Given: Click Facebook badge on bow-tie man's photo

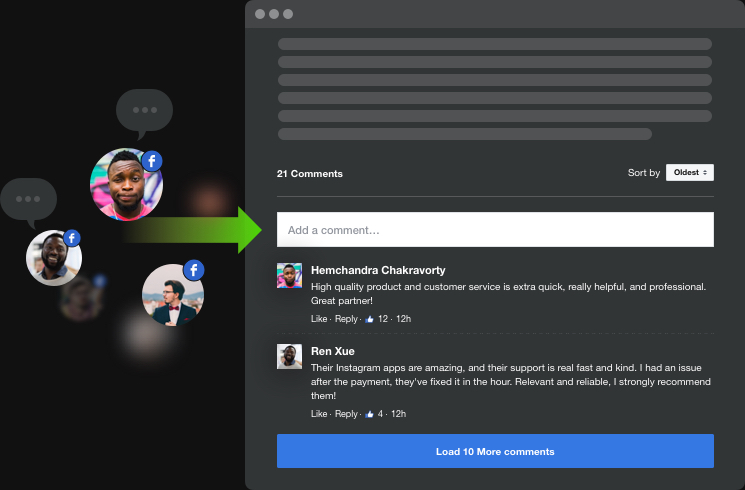Looking at the screenshot, I should (193, 270).
